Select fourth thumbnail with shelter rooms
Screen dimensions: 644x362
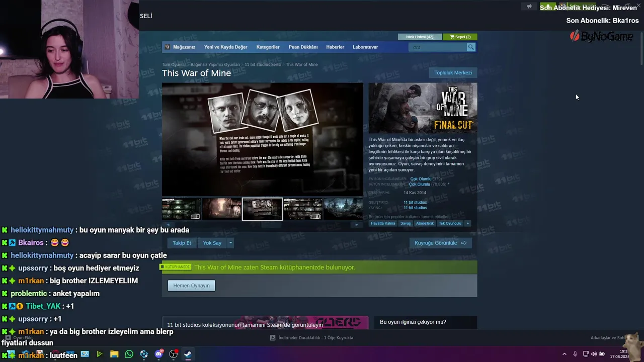(x=303, y=209)
